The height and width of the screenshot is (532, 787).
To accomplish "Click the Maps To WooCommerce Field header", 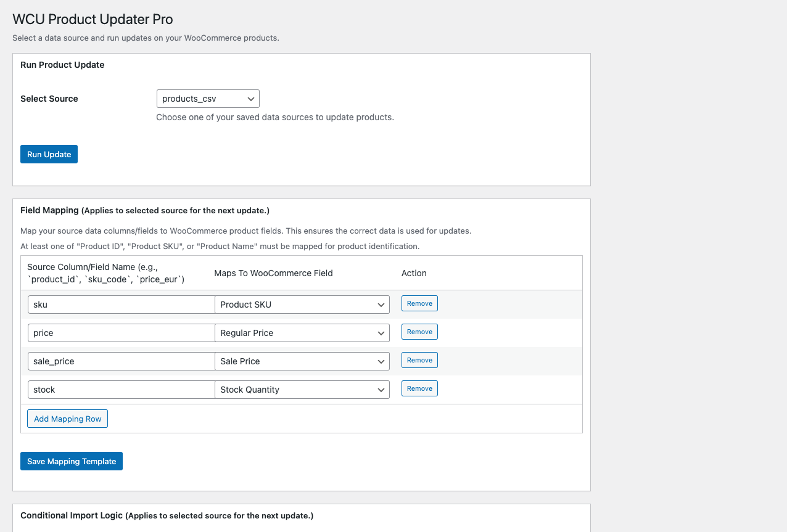I will [x=273, y=273].
